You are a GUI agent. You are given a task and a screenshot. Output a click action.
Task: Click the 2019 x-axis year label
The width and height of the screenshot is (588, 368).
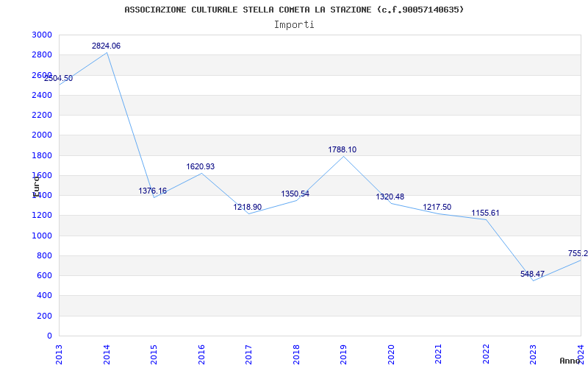[x=343, y=355]
